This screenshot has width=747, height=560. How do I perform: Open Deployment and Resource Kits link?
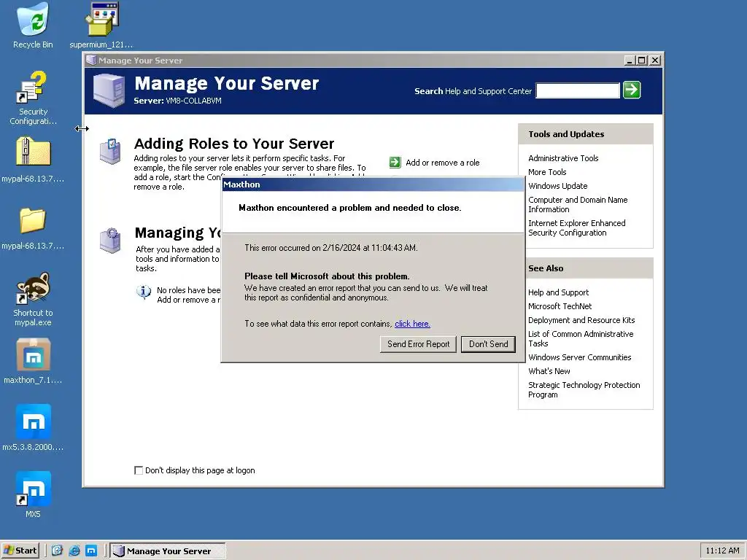click(581, 320)
